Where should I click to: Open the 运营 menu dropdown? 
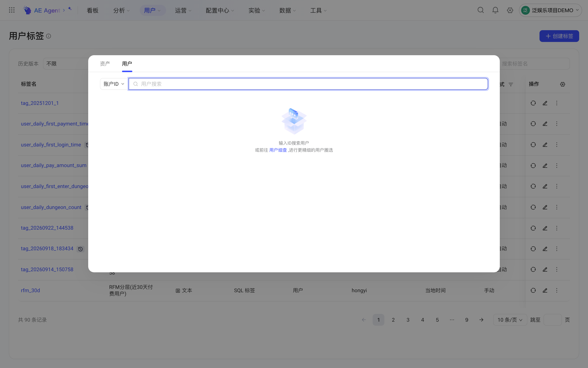click(183, 10)
